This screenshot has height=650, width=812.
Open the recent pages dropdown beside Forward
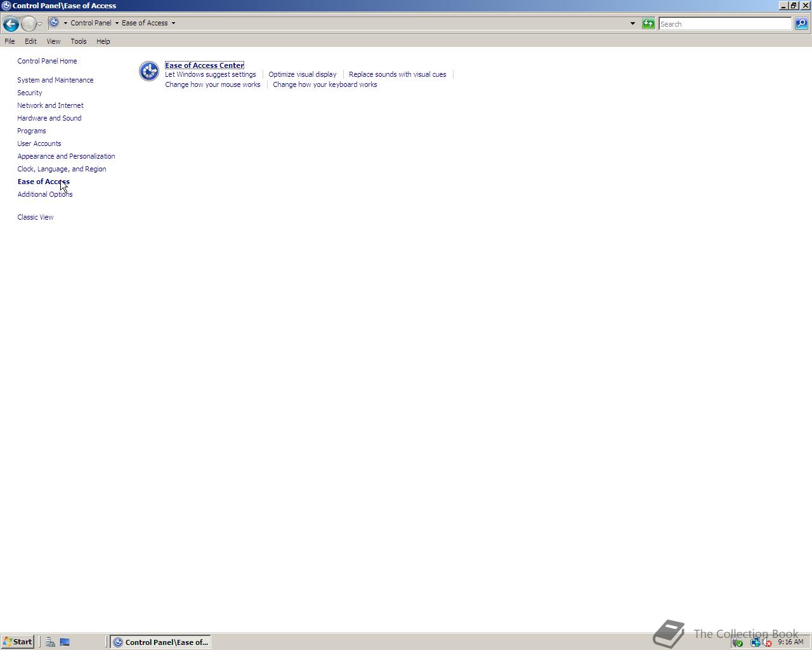click(x=40, y=24)
